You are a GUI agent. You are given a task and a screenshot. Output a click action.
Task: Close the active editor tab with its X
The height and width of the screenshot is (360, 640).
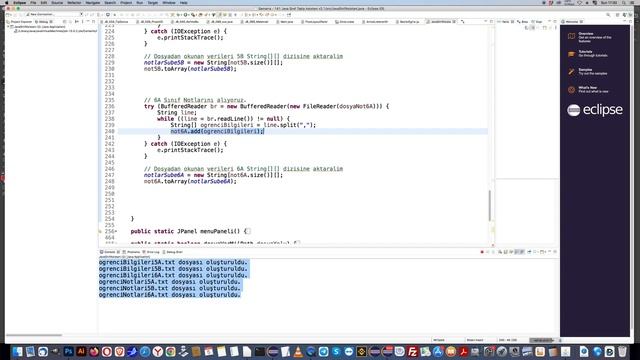pyautogui.click(x=454, y=22)
